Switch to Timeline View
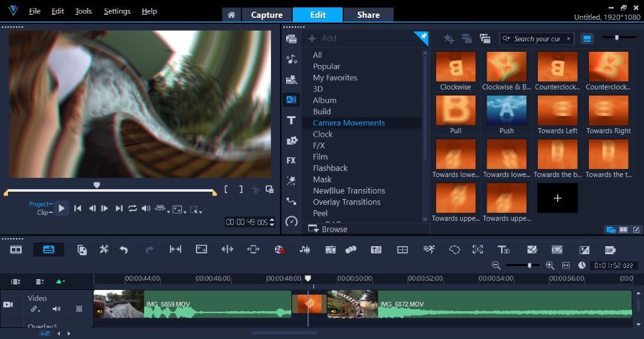 tap(48, 249)
